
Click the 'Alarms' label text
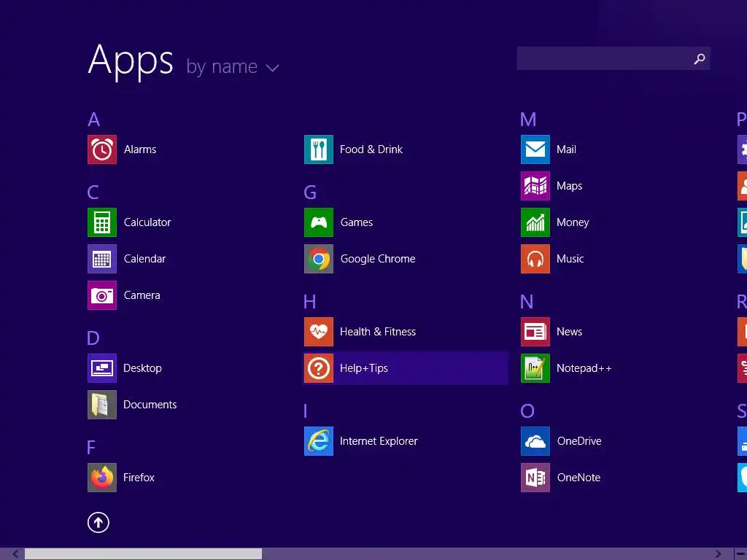coord(140,149)
